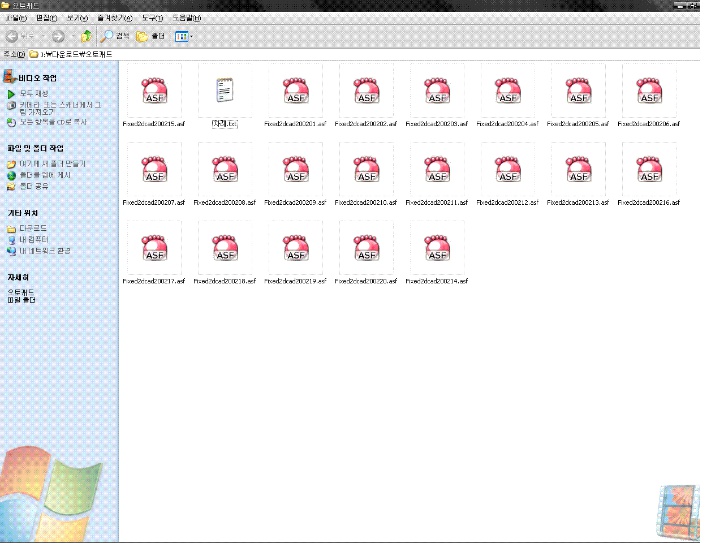Image resolution: width=724 pixels, height=543 pixels.
Task: Click the address bar path field
Action: (x=364, y=54)
